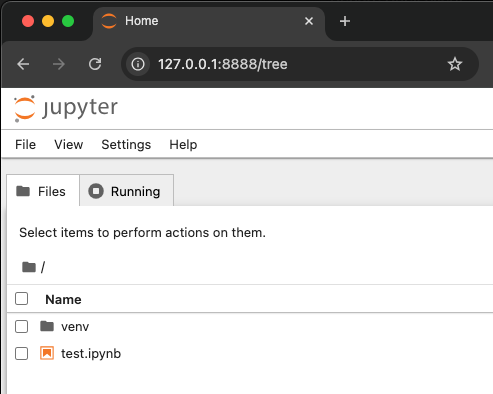Sort files by the Name column header
Image resolution: width=493 pixels, height=394 pixels.
[x=63, y=299]
